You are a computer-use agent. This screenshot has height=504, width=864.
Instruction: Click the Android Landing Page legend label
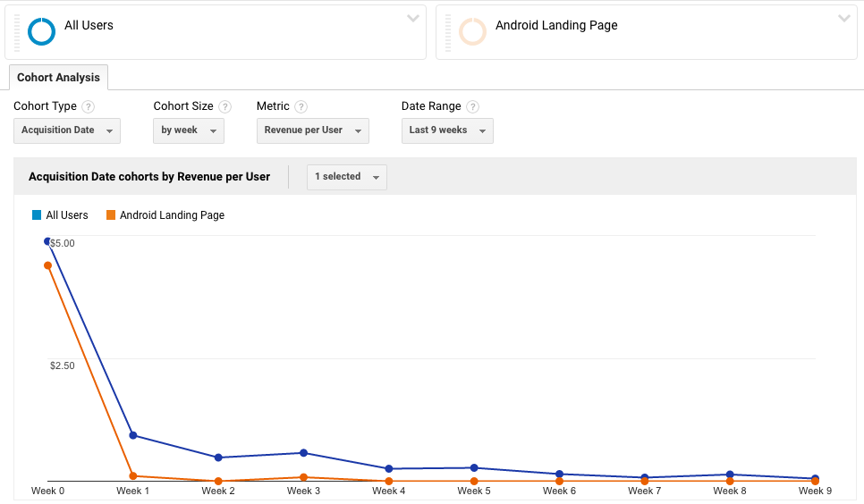tap(172, 215)
